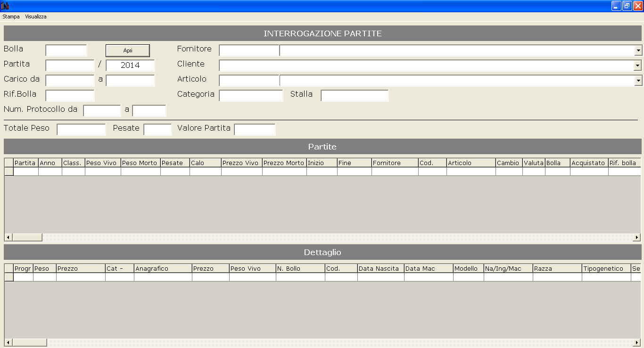Select the year field showing 2014
644x348 pixels.
click(x=131, y=66)
